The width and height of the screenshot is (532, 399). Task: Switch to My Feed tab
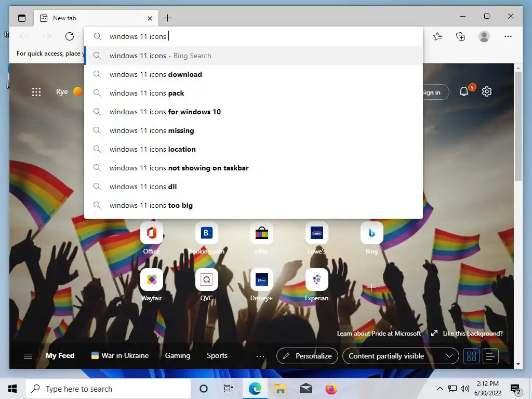[x=60, y=355]
